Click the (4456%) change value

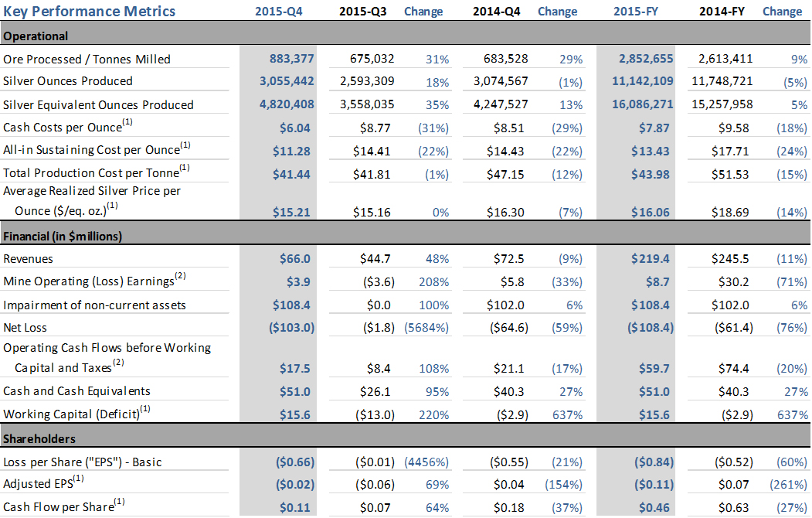pos(426,462)
